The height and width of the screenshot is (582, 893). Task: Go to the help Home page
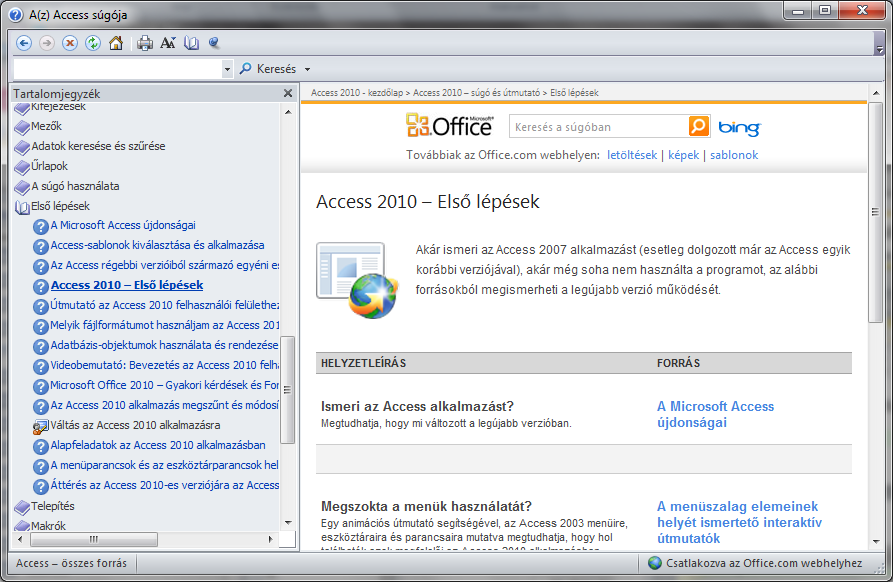[x=116, y=43]
